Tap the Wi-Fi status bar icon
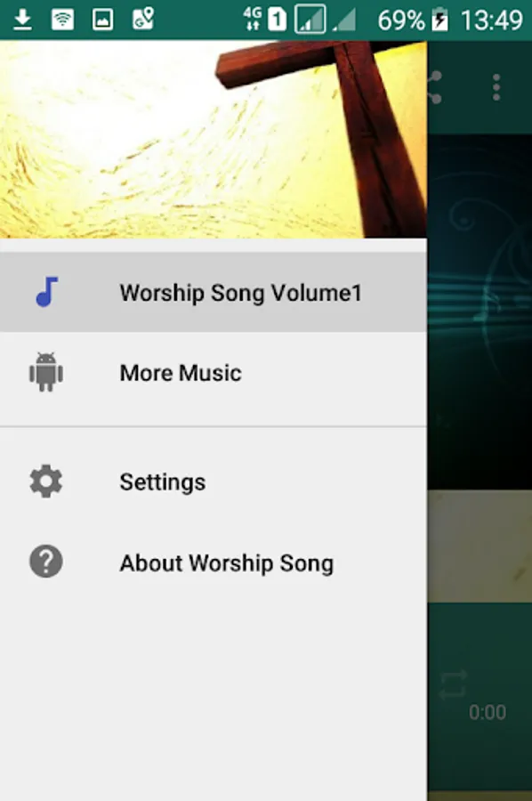This screenshot has width=532, height=801. click(63, 20)
